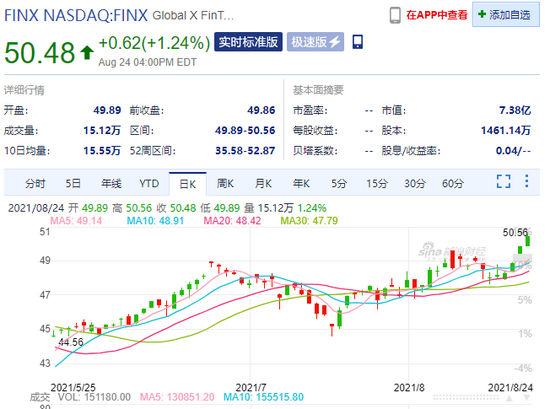The image size is (550, 409).
Task: Open 在APP中查看 link
Action: point(437,15)
